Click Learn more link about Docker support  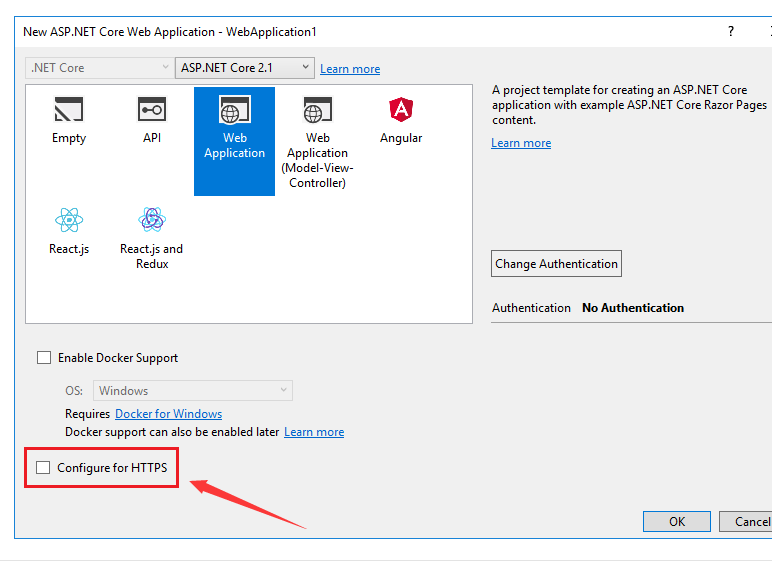tap(314, 432)
